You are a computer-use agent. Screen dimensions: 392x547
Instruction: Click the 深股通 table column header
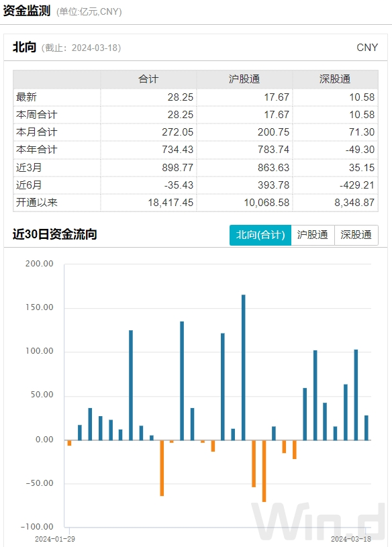click(x=335, y=79)
